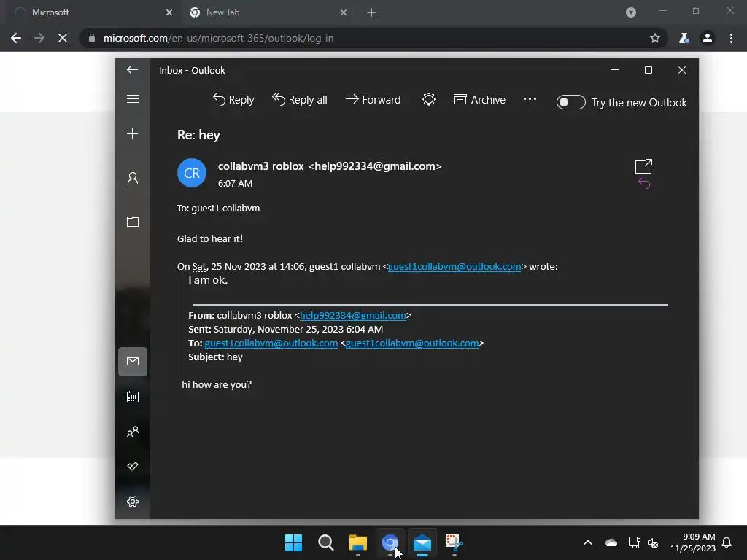The image size is (747, 560).
Task: Minimize the Outlook window
Action: click(615, 70)
